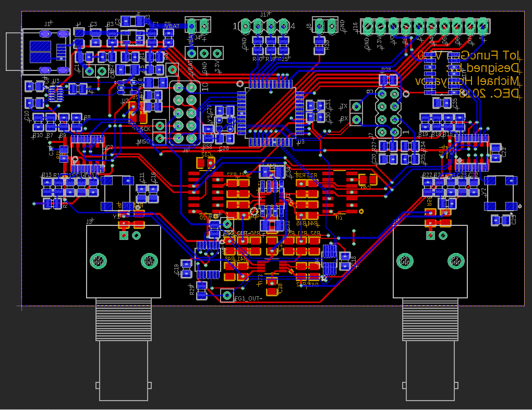The height and width of the screenshot is (410, 532).
Task: Click the R58 resistor label
Action: click(207, 147)
